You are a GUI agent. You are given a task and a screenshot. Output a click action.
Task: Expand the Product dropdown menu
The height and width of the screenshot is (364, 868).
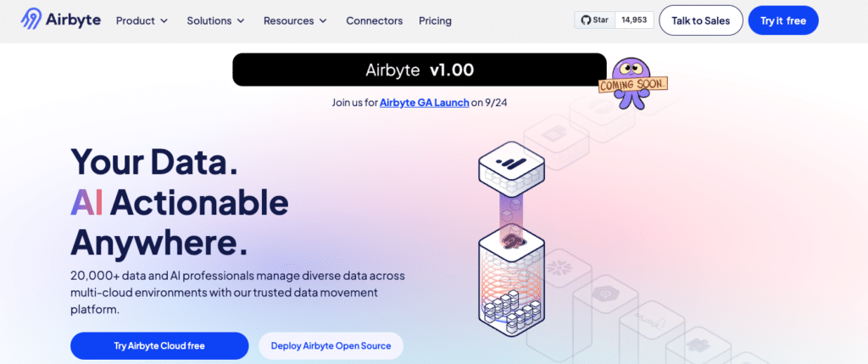pos(142,20)
